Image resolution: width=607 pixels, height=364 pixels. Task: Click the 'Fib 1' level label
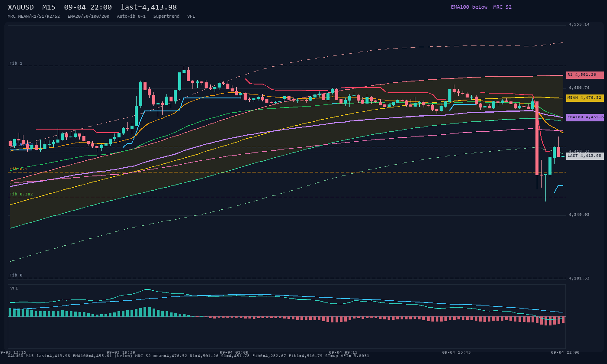16,64
